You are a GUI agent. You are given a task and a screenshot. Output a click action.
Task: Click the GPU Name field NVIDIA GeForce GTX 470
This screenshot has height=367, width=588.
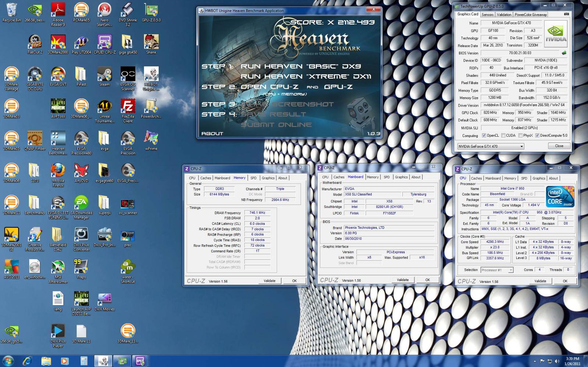coord(512,23)
